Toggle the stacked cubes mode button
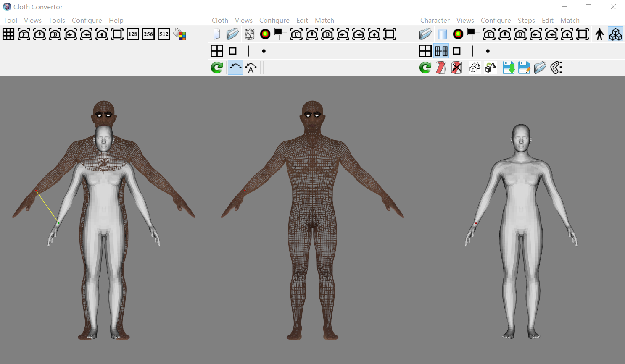This screenshot has height=364, width=625. pyautogui.click(x=616, y=34)
